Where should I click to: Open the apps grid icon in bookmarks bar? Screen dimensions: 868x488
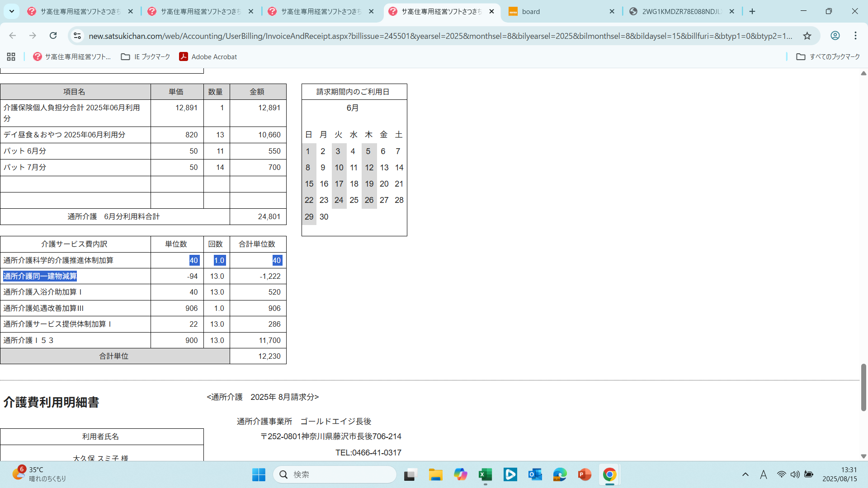pos(11,56)
